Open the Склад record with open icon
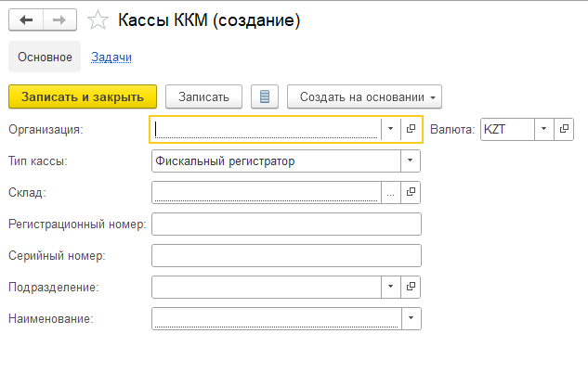588x385 pixels. (411, 192)
